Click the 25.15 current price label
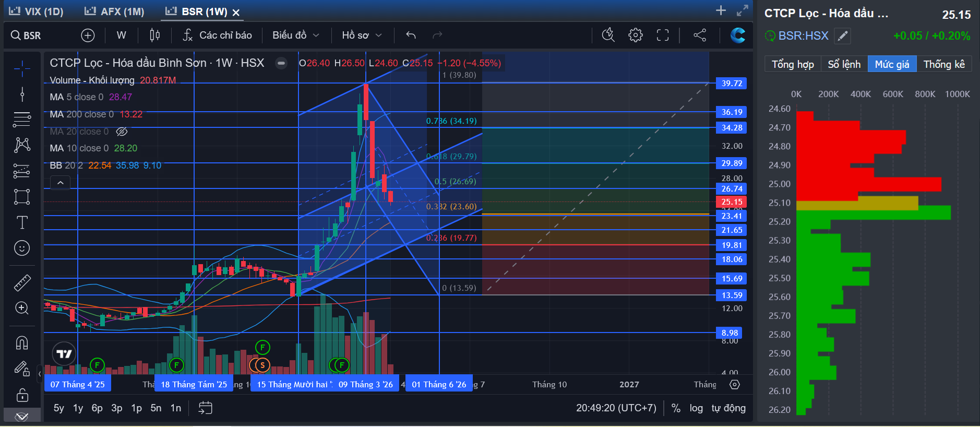This screenshot has width=980, height=427. pyautogui.click(x=732, y=202)
